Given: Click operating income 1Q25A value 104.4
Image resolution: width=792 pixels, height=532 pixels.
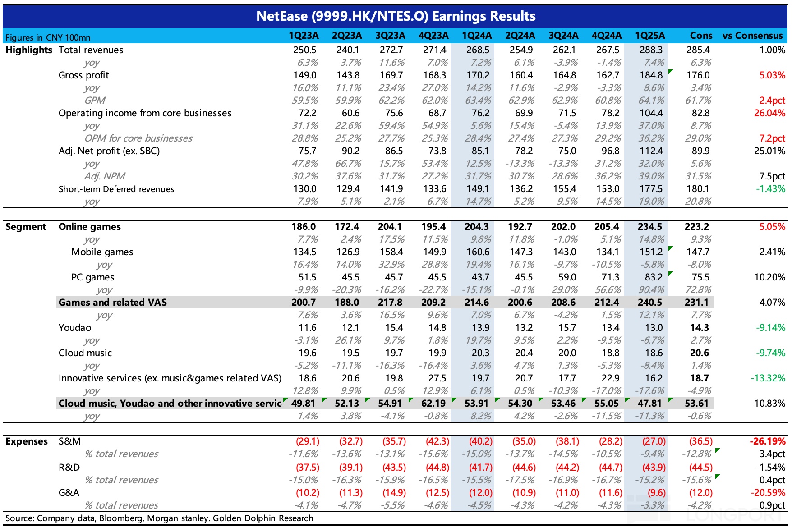Looking at the screenshot, I should tap(651, 113).
